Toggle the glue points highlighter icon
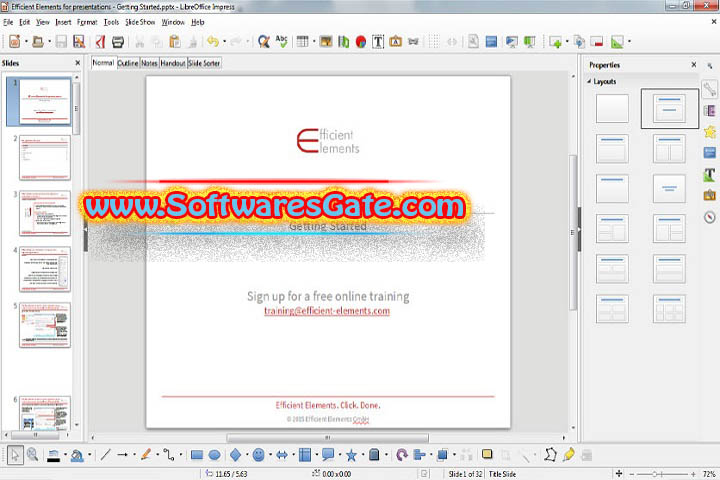720x480 pixels. point(568,455)
